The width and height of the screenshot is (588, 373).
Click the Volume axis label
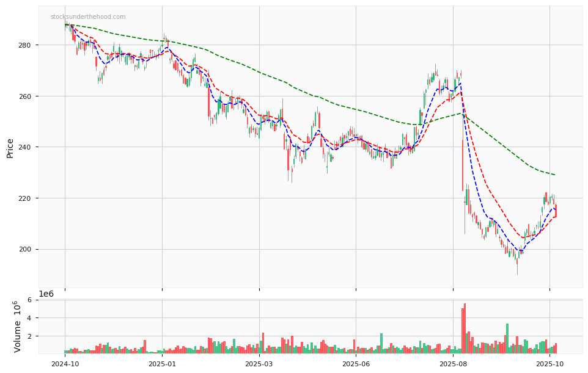18,327
